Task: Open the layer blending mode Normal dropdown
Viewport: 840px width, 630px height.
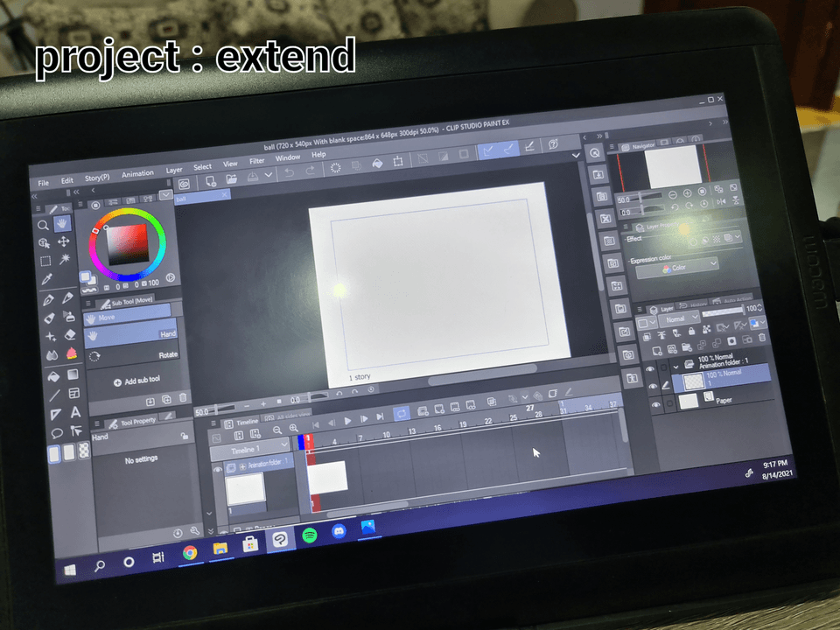Action: [x=679, y=318]
